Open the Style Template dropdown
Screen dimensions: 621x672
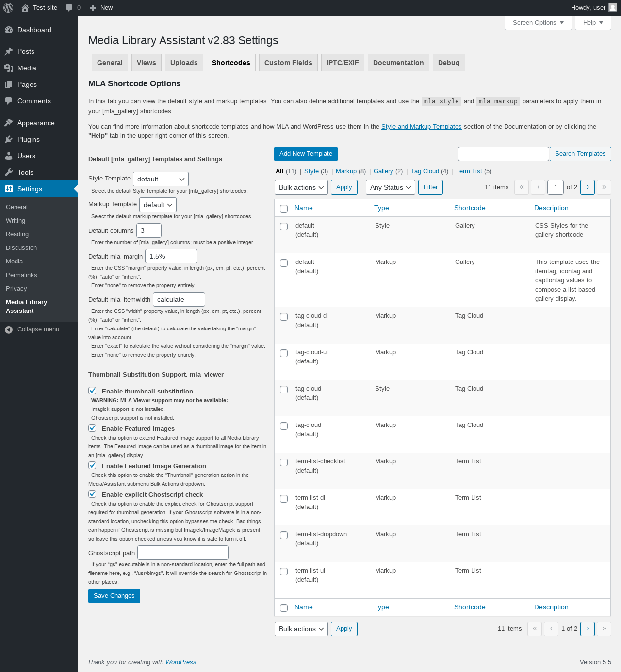pyautogui.click(x=161, y=179)
